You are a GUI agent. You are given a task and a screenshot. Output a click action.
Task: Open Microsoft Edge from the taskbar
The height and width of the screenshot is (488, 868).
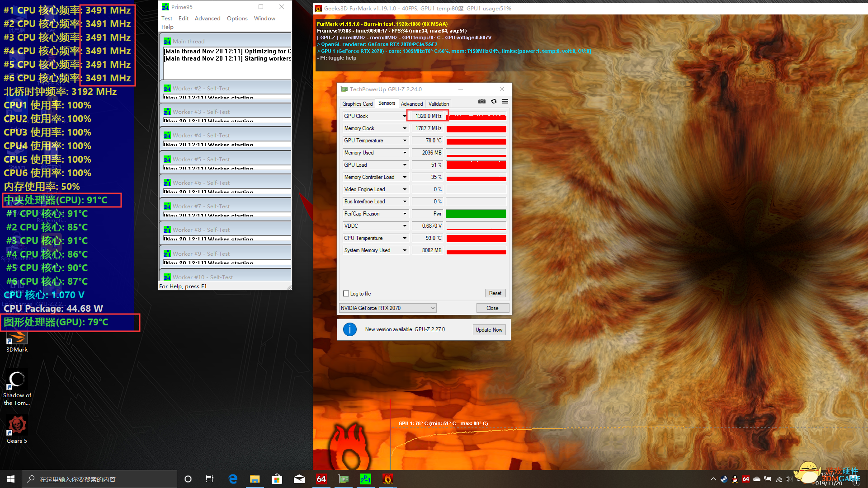pos(233,479)
